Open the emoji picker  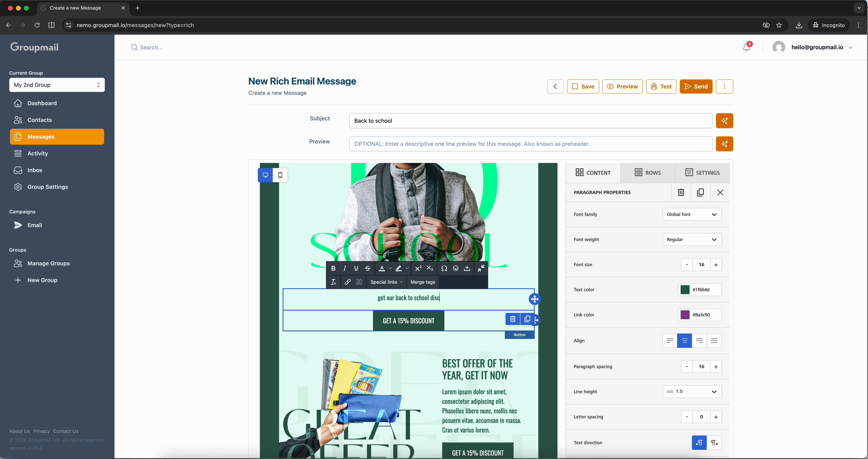(456, 268)
